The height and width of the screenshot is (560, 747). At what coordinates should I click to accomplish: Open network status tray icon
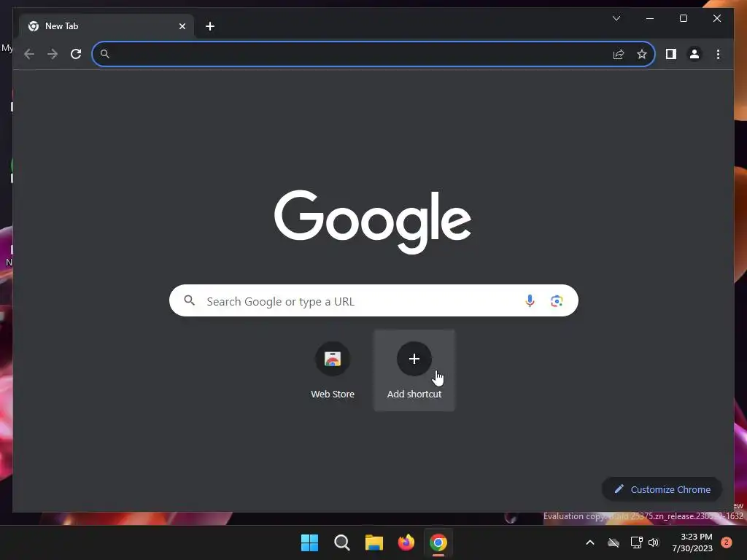coord(636,542)
